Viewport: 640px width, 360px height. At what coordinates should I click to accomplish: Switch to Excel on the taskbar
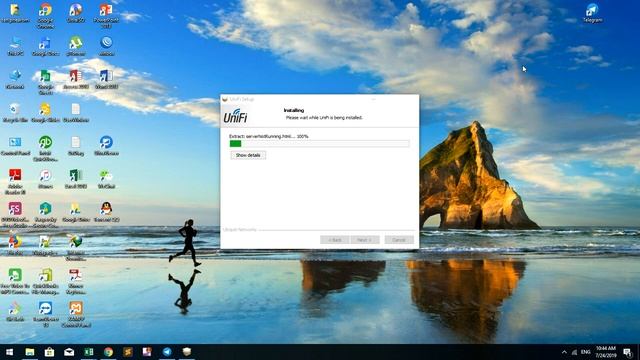tap(88, 352)
